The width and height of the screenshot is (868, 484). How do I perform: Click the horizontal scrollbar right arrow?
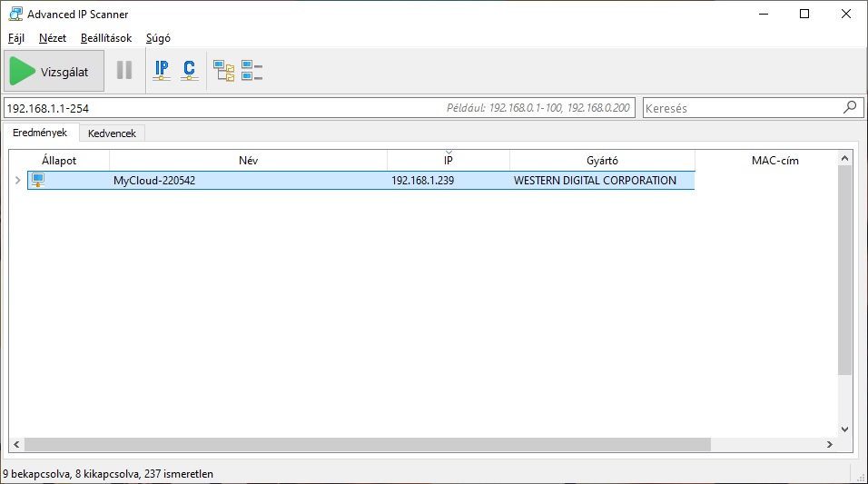tap(828, 445)
